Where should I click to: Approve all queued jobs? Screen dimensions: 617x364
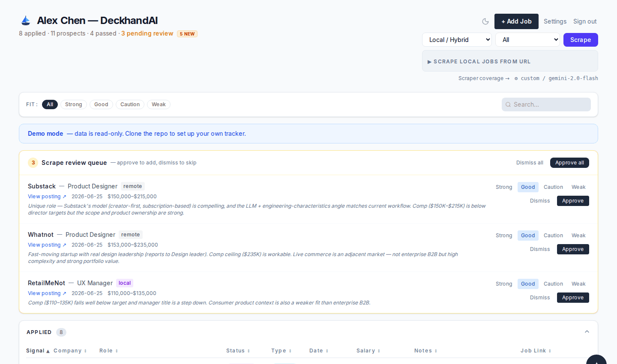click(x=569, y=163)
